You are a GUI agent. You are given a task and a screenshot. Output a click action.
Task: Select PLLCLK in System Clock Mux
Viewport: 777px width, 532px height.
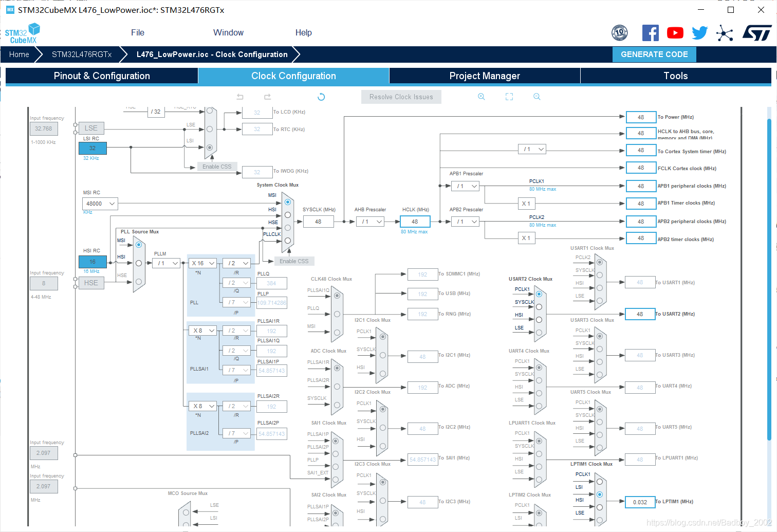tap(288, 241)
